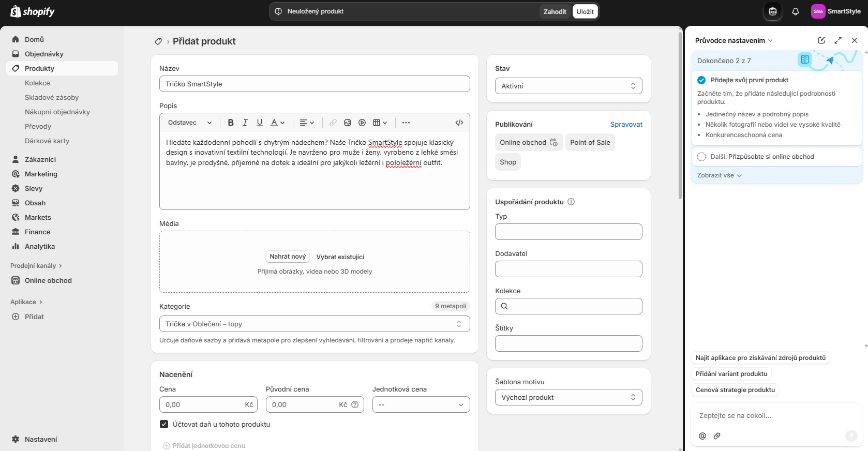Viewport: 868px width, 451px height.
Task: Open the Stav 'Aktivní' dropdown
Action: point(568,86)
